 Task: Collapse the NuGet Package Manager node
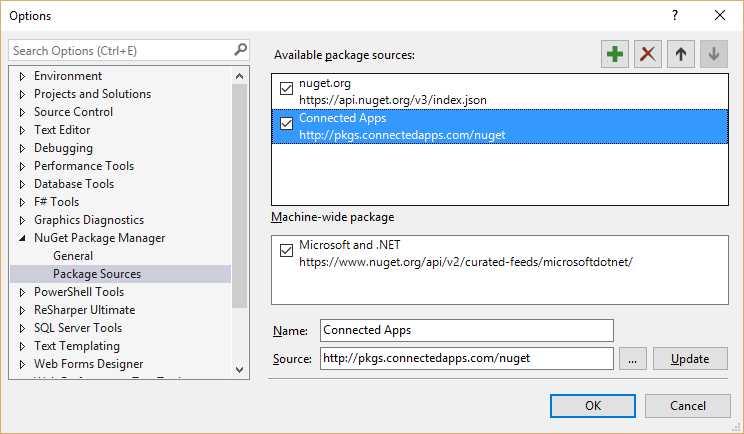pos(22,238)
